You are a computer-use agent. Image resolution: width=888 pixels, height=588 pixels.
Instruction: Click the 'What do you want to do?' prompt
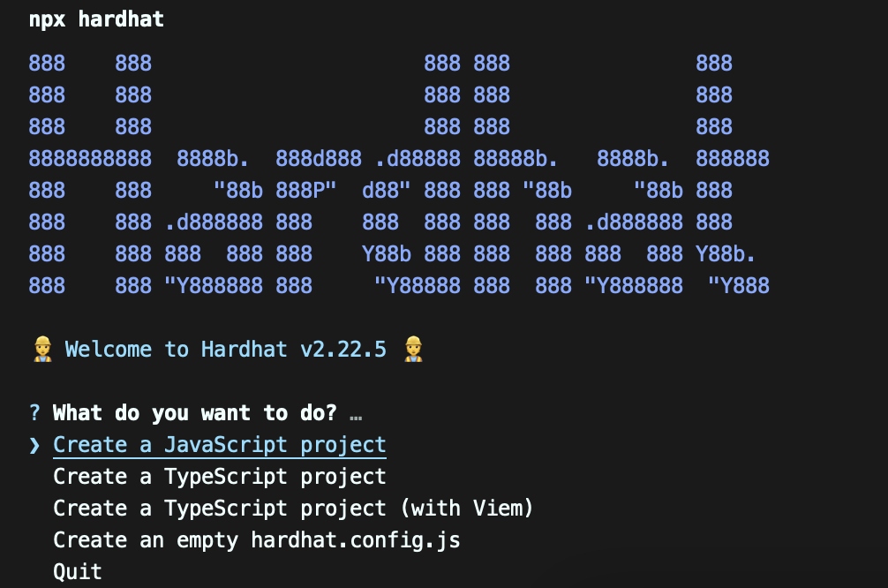coord(194,413)
